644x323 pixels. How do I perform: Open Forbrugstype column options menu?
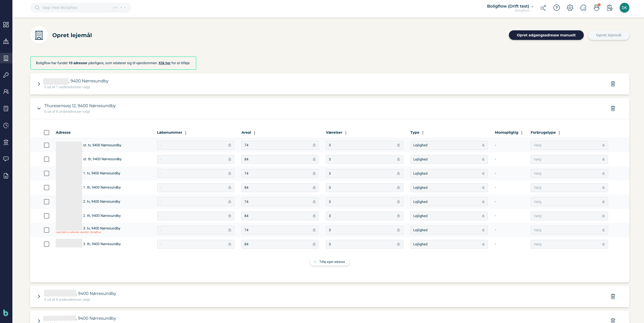[x=559, y=133]
